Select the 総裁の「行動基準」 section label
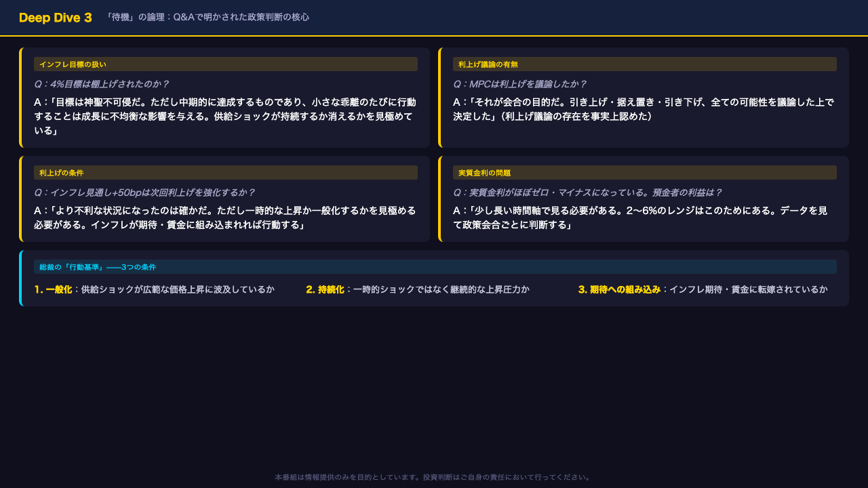The width and height of the screenshot is (868, 488). tap(435, 267)
